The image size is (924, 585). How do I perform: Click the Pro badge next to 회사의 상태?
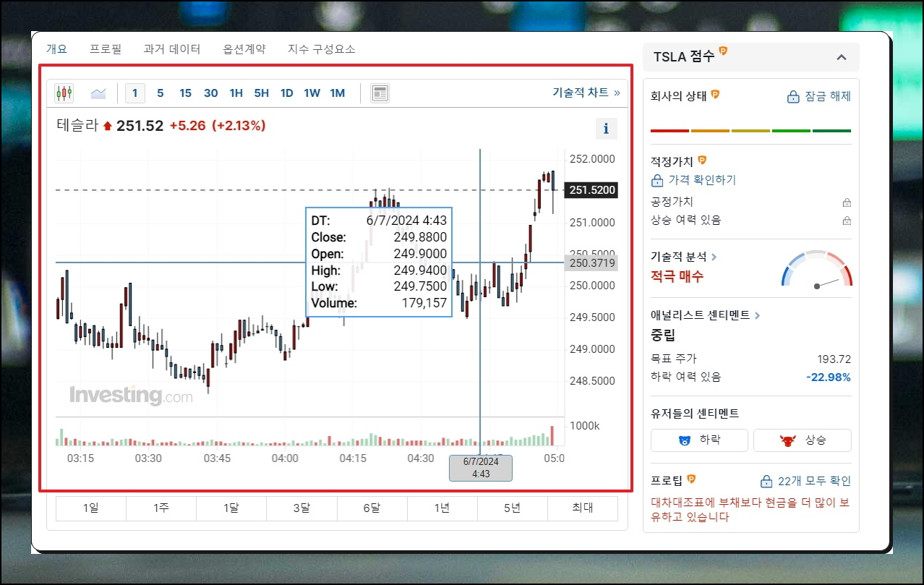(716, 94)
